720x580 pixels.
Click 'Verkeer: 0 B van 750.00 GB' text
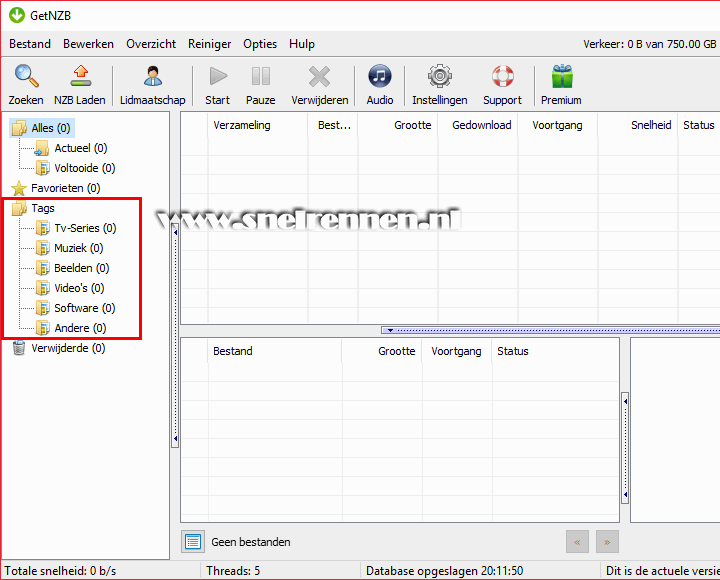coord(650,44)
